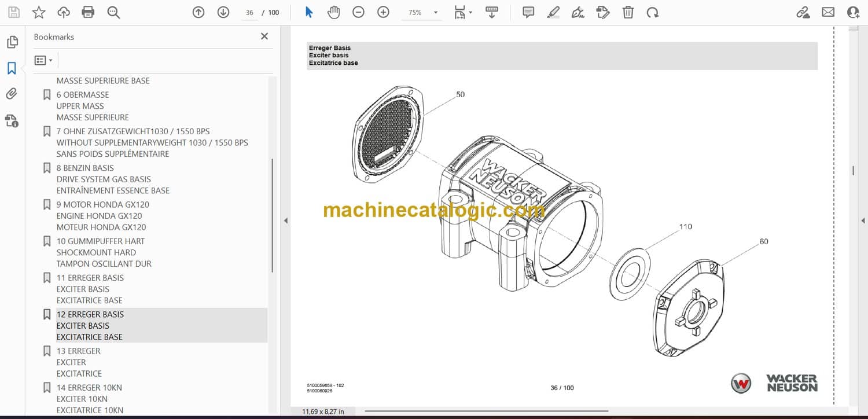This screenshot has height=419, width=868.
Task: Click part number 110 label
Action: pos(685,227)
